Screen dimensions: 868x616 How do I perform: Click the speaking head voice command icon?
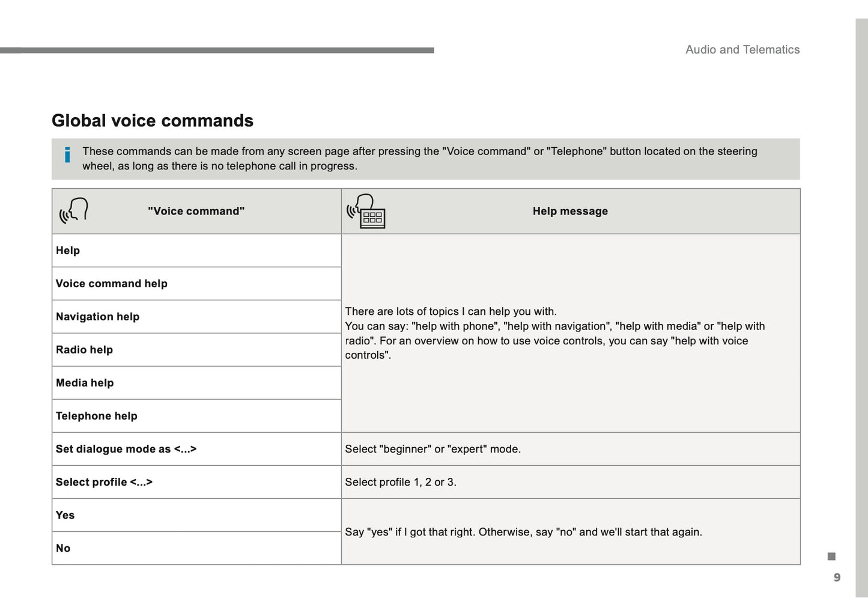pyautogui.click(x=74, y=211)
